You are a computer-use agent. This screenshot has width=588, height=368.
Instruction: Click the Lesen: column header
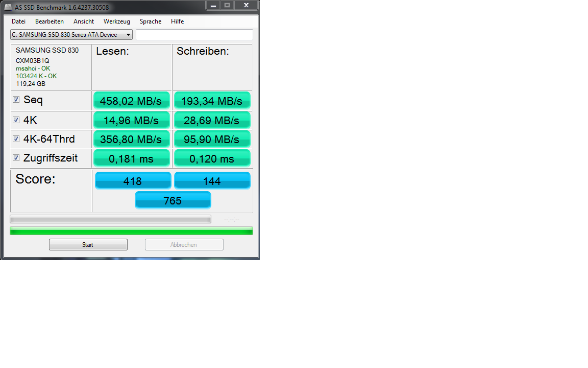coord(112,51)
